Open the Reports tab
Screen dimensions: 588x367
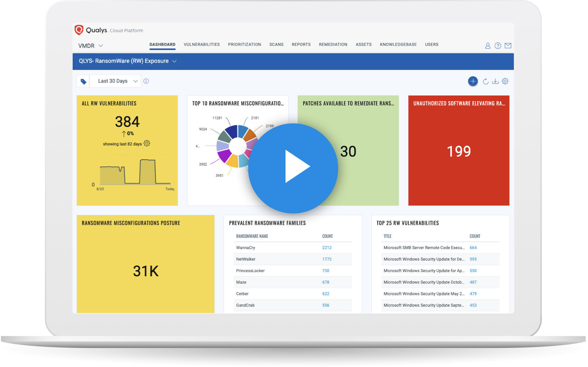tap(301, 45)
